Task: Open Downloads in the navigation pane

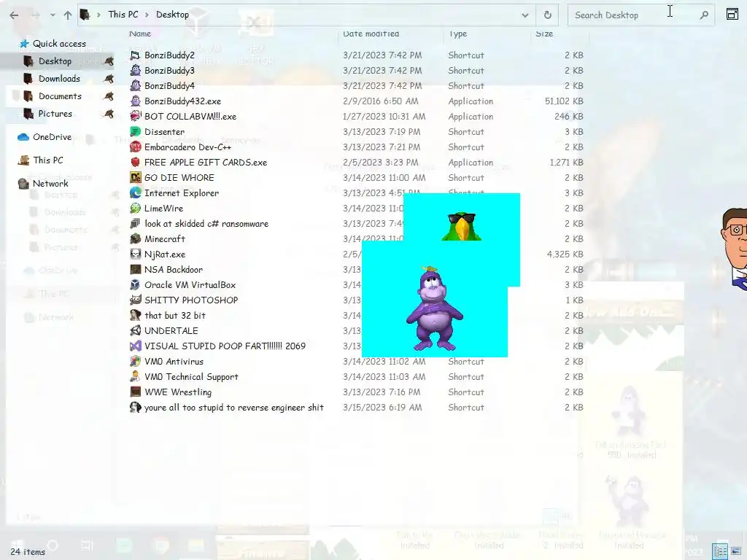Action: tap(59, 79)
